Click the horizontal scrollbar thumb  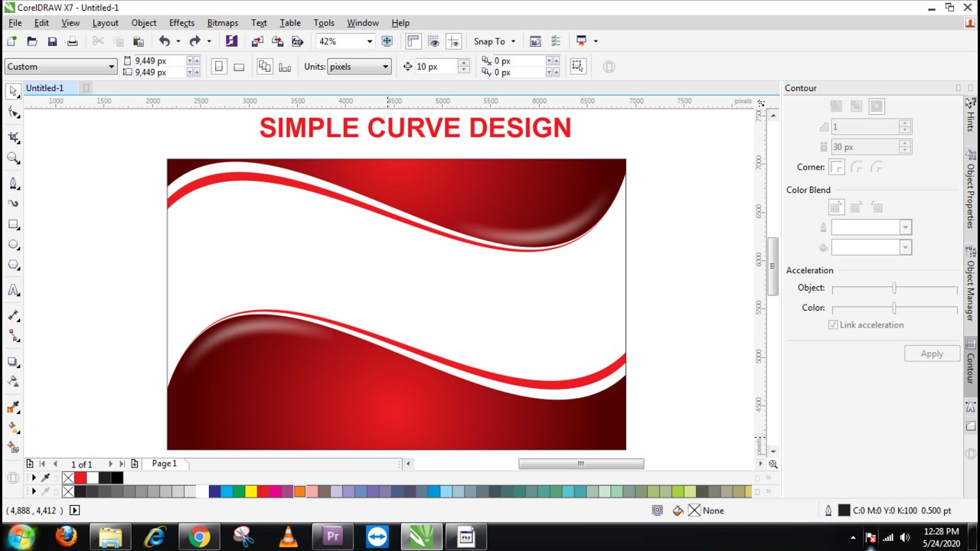pos(581,464)
